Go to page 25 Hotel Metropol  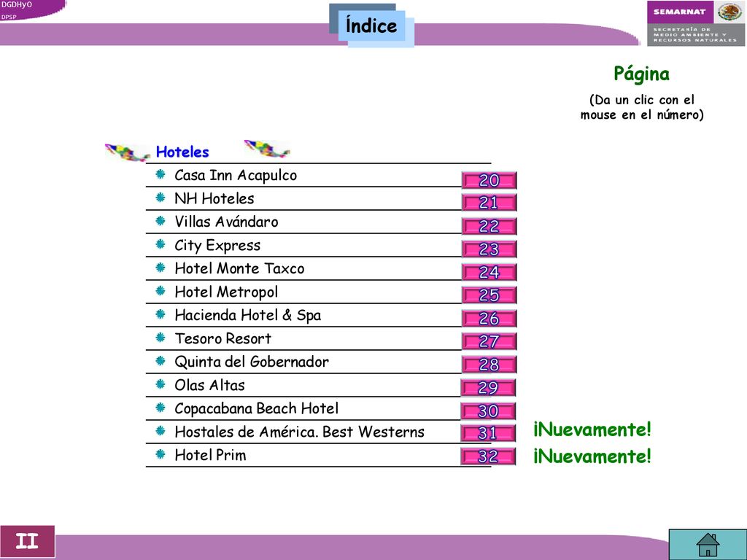489,295
